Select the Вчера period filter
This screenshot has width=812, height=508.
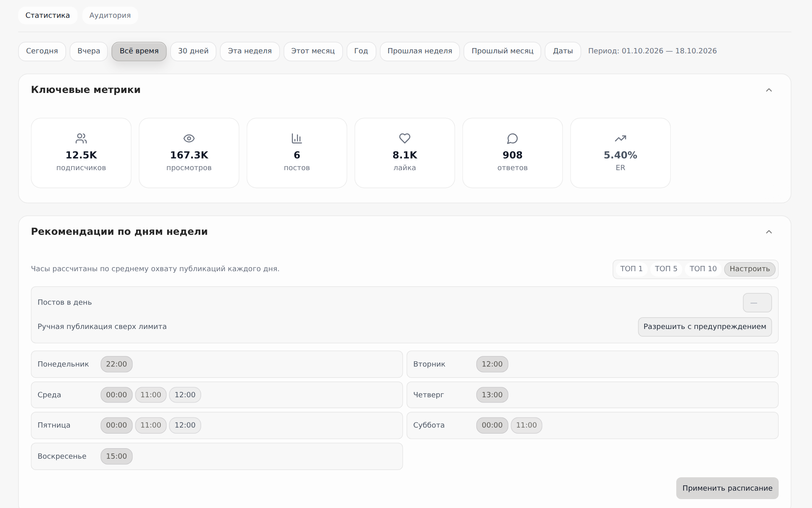[x=89, y=51]
